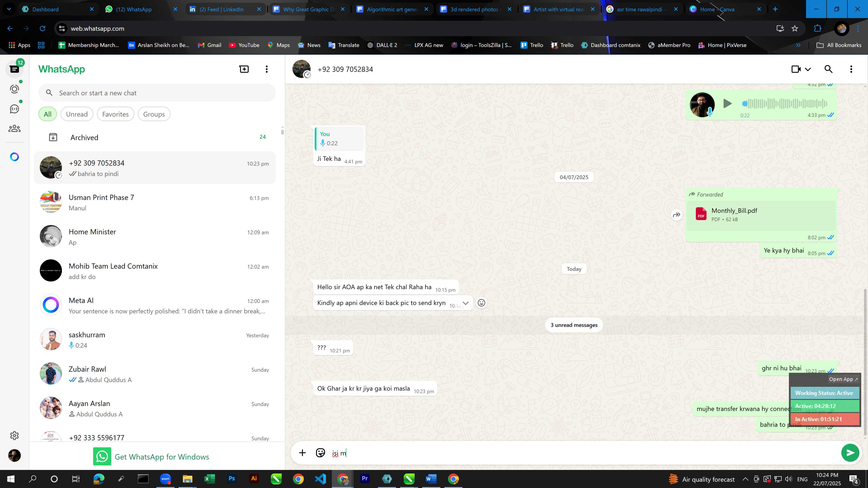
Task: Open the Chats icon with 12 badge
Action: [x=14, y=69]
